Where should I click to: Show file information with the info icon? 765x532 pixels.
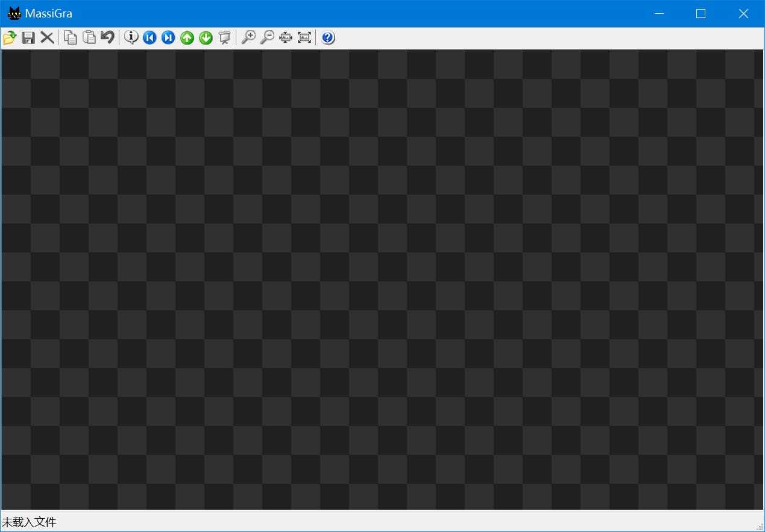coord(131,38)
